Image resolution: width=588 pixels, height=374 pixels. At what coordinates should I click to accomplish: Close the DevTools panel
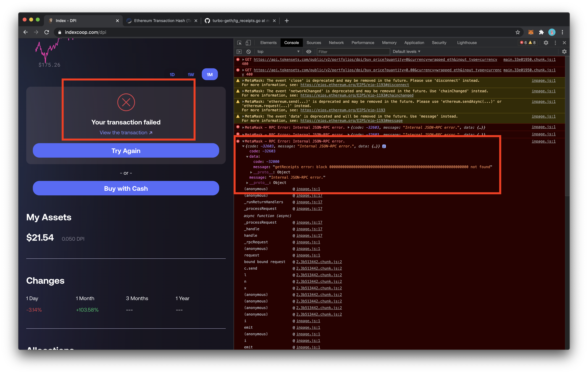564,43
